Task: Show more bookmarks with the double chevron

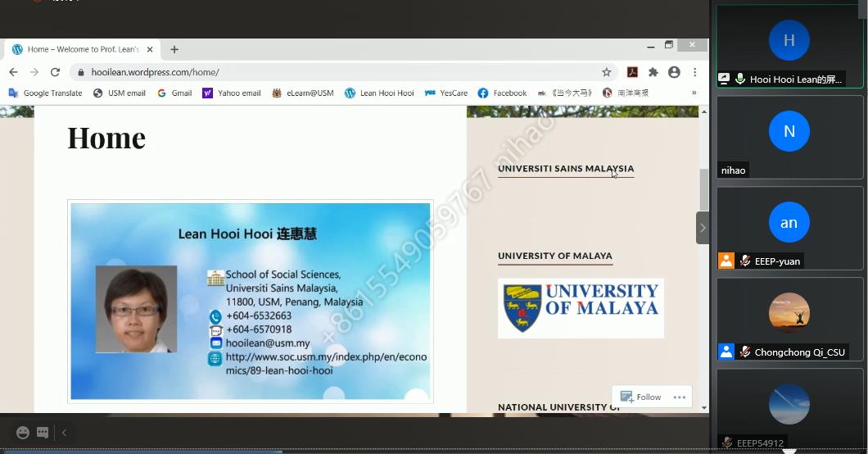Action: [694, 93]
